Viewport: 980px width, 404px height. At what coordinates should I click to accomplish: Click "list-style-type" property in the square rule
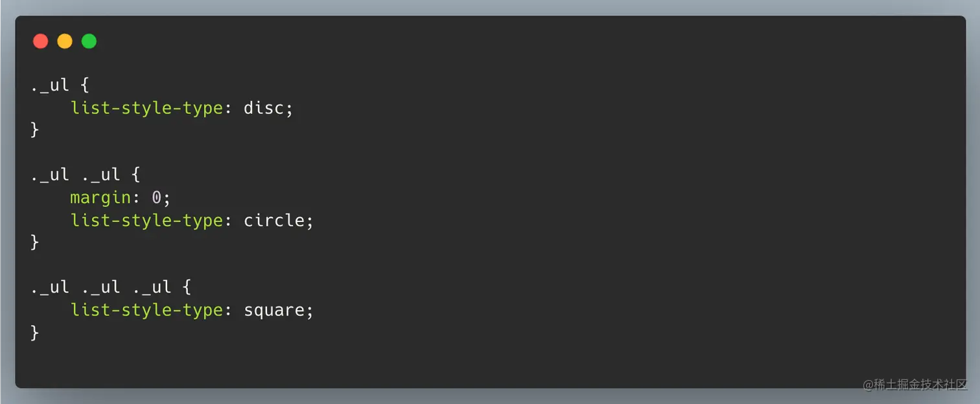click(147, 310)
